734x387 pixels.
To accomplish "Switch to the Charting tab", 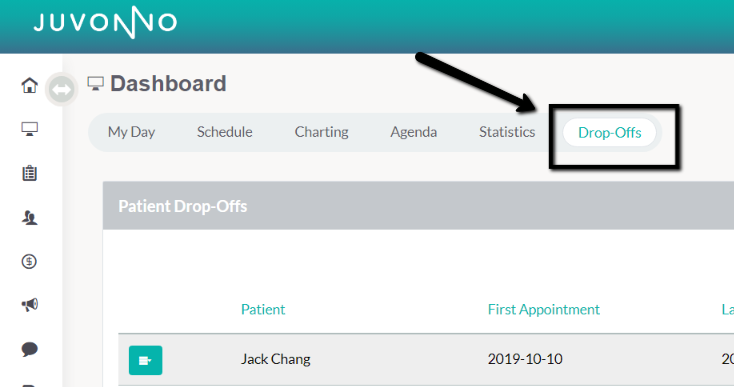I will tap(321, 132).
